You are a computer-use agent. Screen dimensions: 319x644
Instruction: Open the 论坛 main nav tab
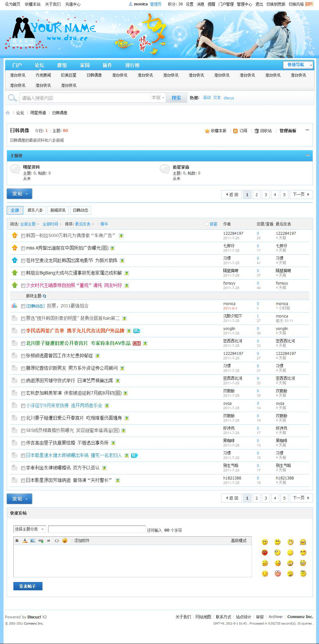coord(40,65)
